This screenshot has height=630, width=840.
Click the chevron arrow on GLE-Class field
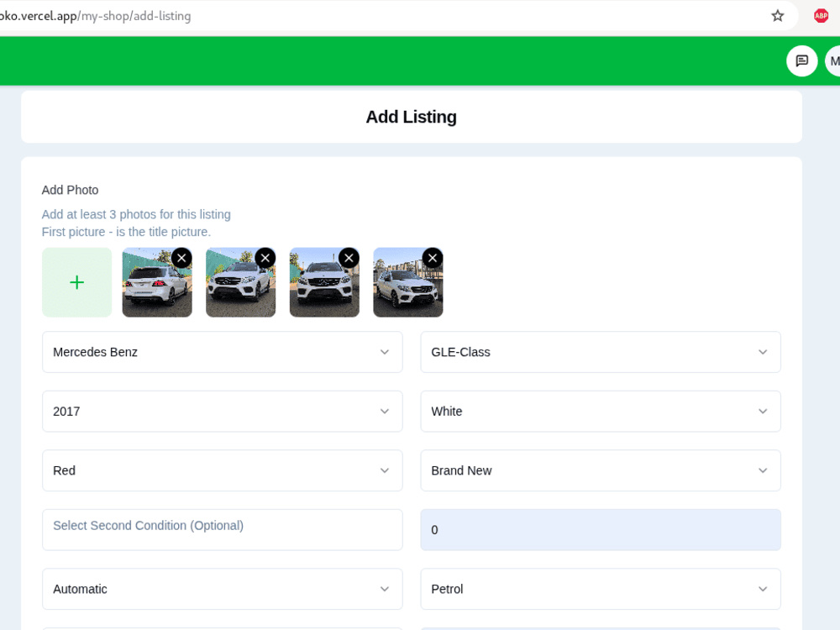[763, 352]
